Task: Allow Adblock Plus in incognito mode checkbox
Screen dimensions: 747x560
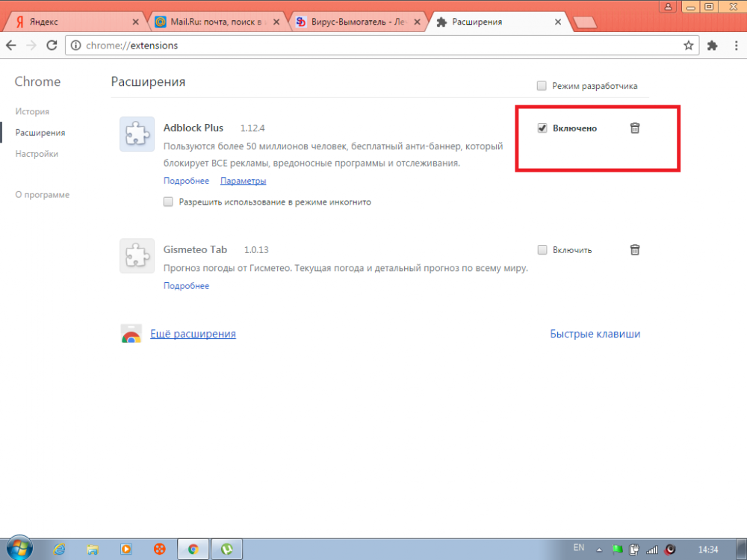Action: [168, 202]
